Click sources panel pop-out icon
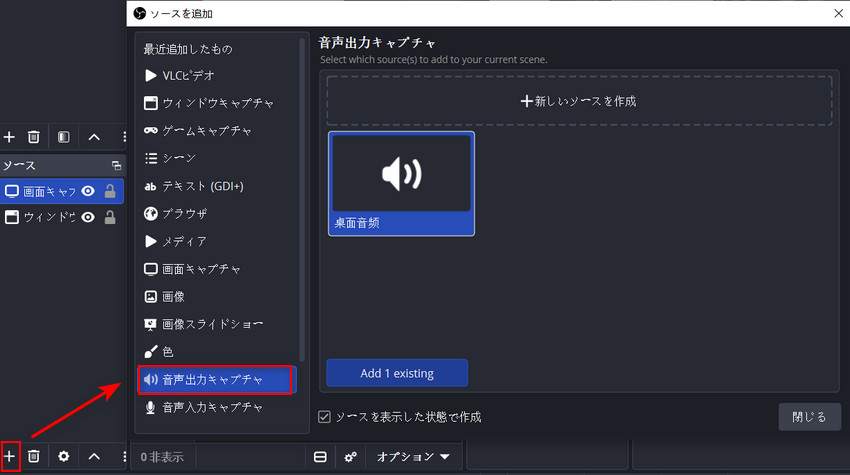This screenshot has height=475, width=850. [x=116, y=165]
